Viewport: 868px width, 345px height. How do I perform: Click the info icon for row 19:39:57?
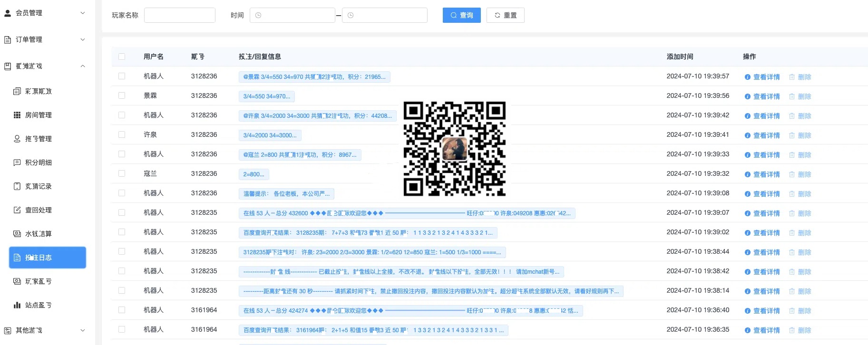[x=747, y=77]
